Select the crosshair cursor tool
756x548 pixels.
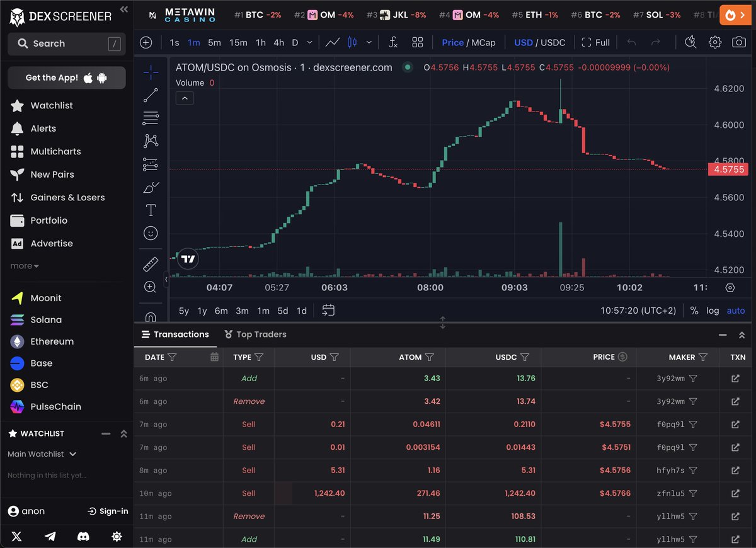[151, 72]
